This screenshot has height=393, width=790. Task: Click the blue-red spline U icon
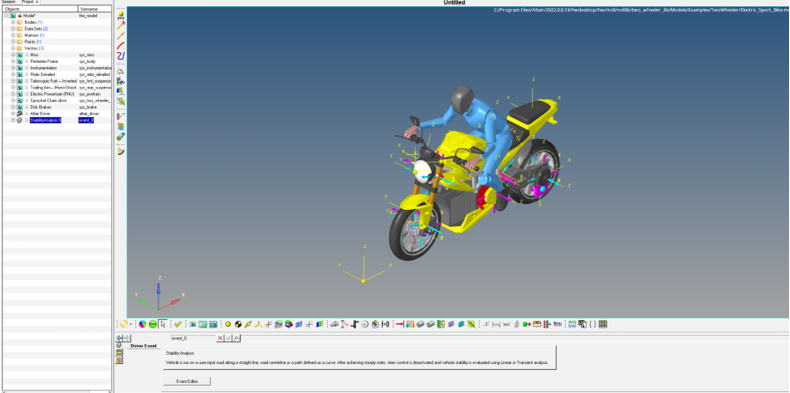121,56
